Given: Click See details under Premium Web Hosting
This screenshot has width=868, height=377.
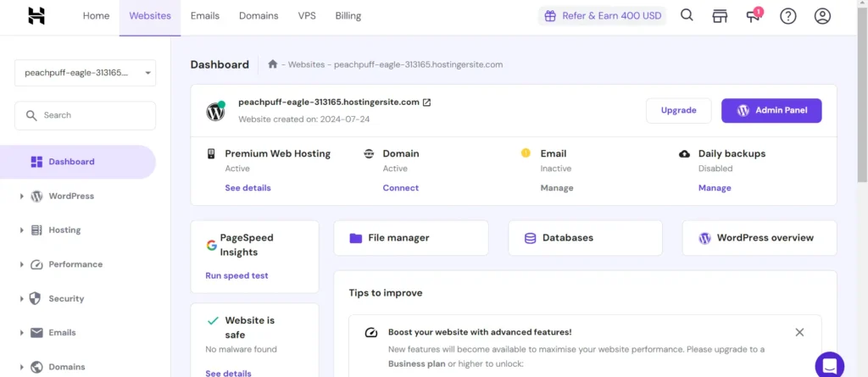Looking at the screenshot, I should tap(248, 188).
